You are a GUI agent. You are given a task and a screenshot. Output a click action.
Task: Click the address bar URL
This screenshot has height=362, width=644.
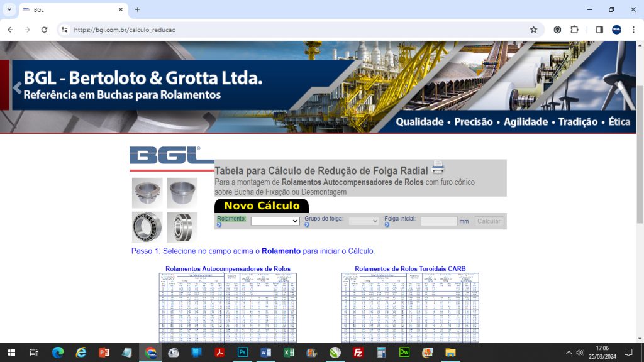(125, 30)
